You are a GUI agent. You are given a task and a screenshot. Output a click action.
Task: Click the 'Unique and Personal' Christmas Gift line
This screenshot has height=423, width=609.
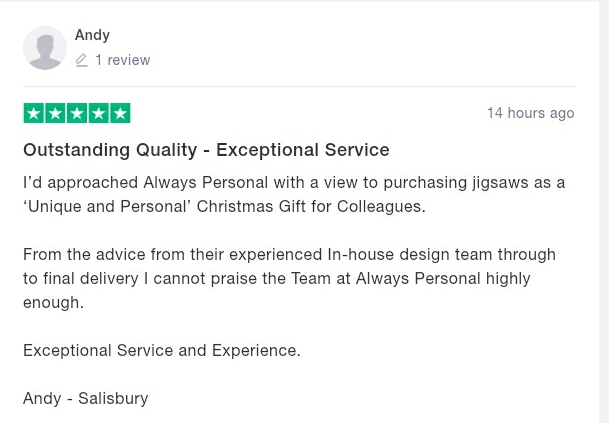[x=224, y=206]
